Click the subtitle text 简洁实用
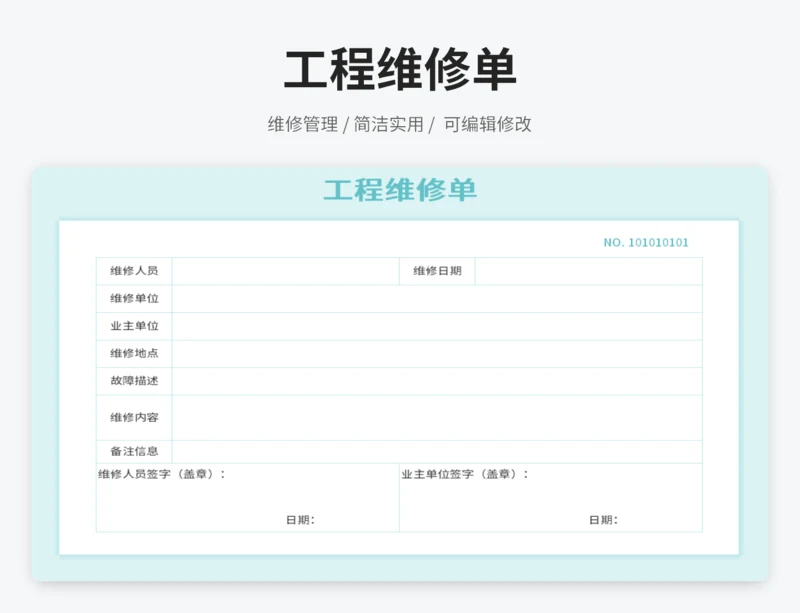Image resolution: width=800 pixels, height=613 pixels. (x=389, y=124)
